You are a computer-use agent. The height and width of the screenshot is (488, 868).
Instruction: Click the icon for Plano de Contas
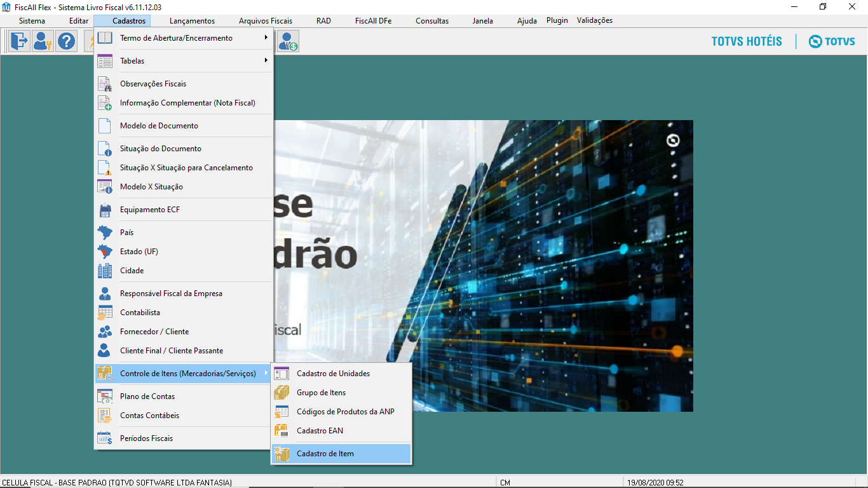[105, 396]
